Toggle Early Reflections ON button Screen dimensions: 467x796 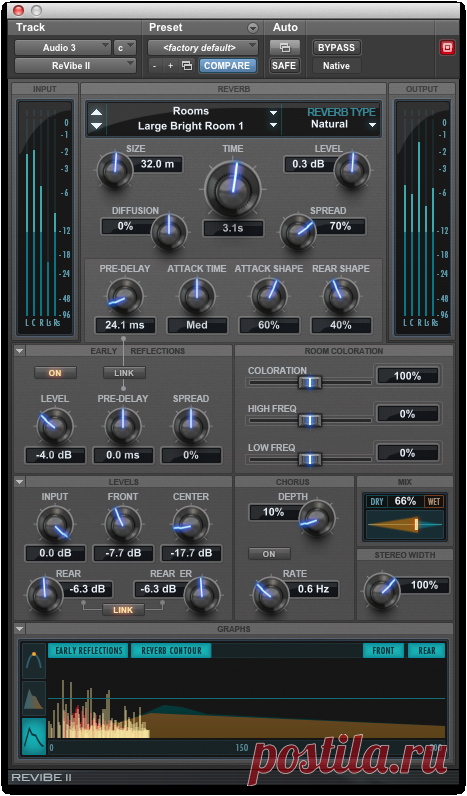[x=55, y=373]
